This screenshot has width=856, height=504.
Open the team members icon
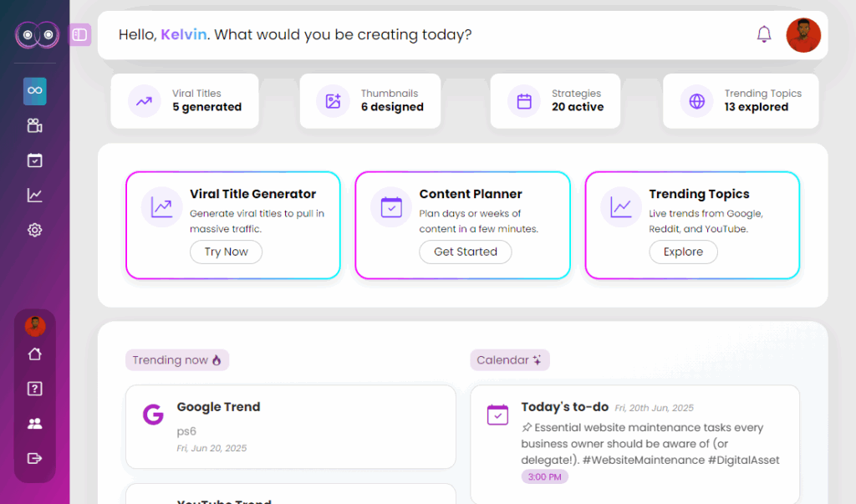click(x=35, y=424)
